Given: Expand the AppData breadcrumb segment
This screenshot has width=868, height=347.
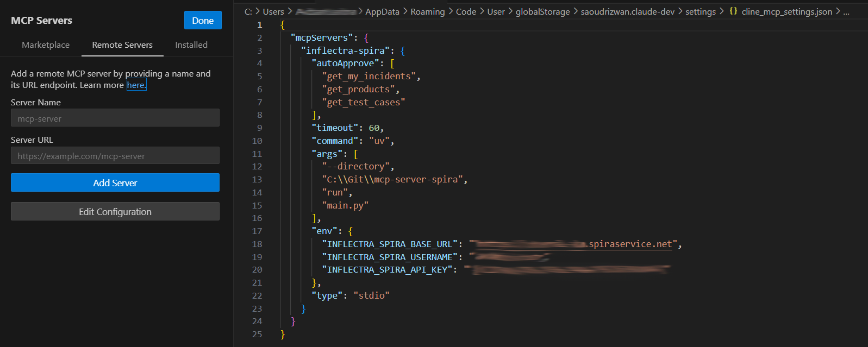Looking at the screenshot, I should 382,12.
